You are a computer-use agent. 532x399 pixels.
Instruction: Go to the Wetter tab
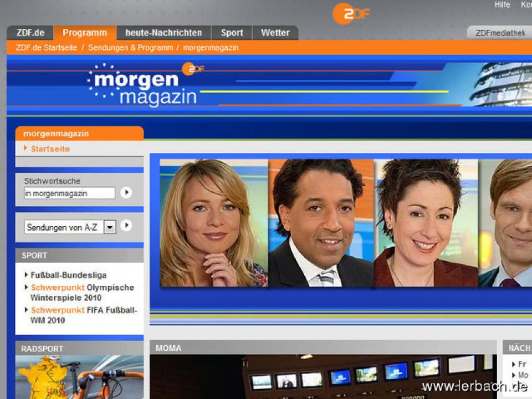pyautogui.click(x=275, y=33)
